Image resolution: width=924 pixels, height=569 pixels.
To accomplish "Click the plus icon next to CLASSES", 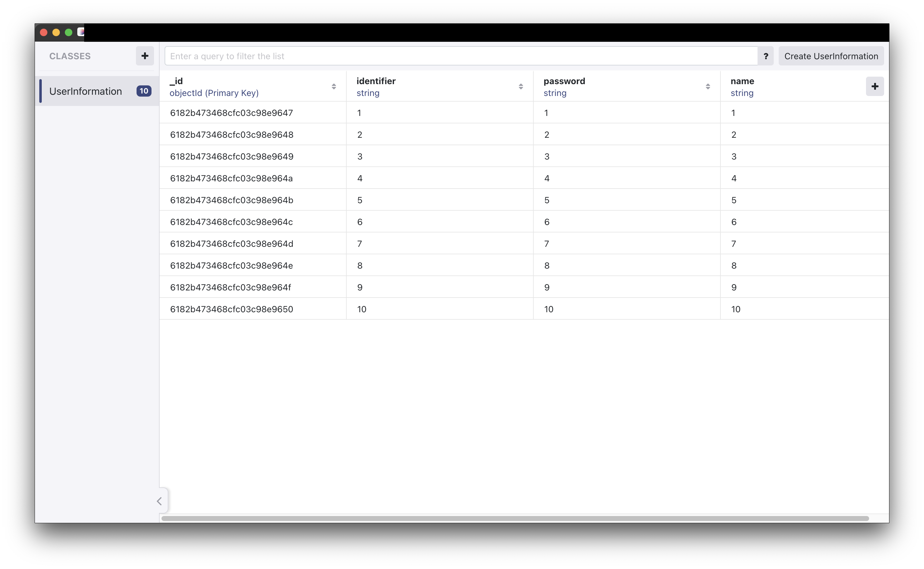I will pyautogui.click(x=145, y=56).
